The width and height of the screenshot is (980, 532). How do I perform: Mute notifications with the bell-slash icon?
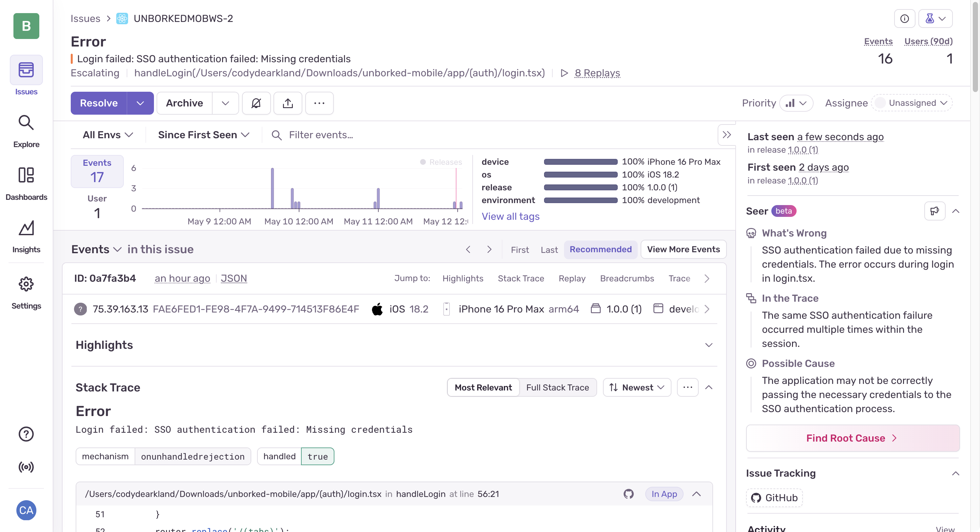(256, 103)
